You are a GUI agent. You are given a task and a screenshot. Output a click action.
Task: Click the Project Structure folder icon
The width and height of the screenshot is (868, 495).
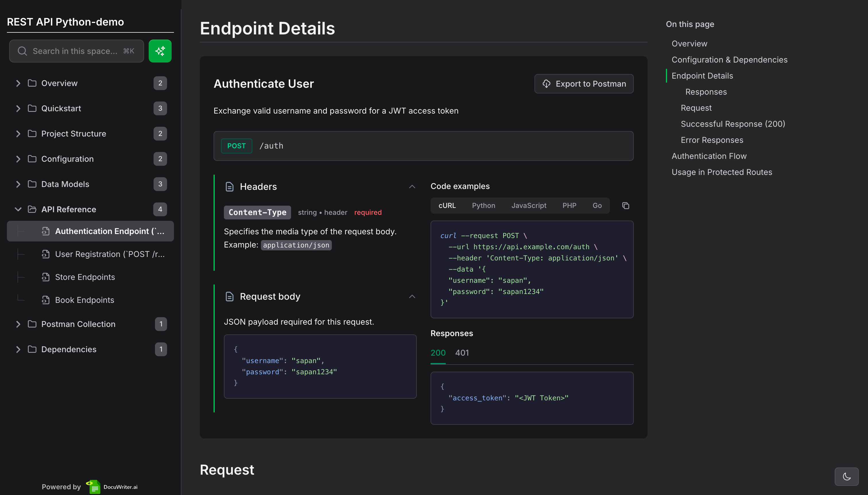pyautogui.click(x=32, y=134)
